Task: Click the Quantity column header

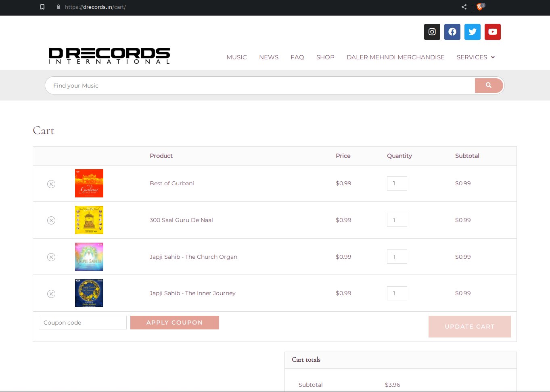Action: (x=399, y=156)
